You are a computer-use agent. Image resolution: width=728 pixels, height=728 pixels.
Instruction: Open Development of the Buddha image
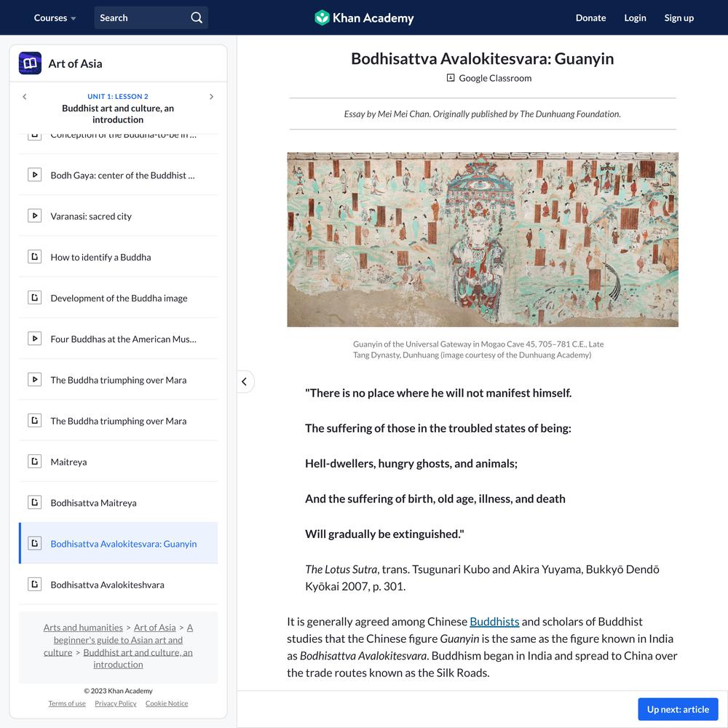tap(119, 298)
